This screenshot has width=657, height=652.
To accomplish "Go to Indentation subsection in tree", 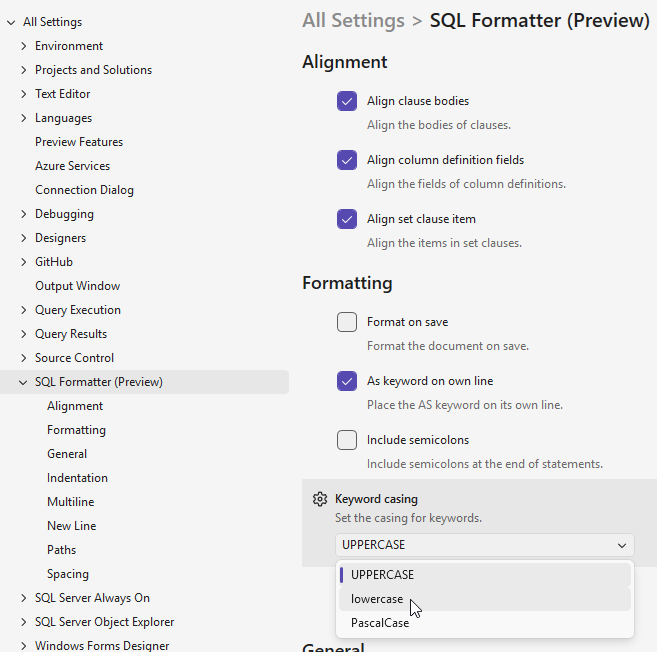I will tap(78, 478).
